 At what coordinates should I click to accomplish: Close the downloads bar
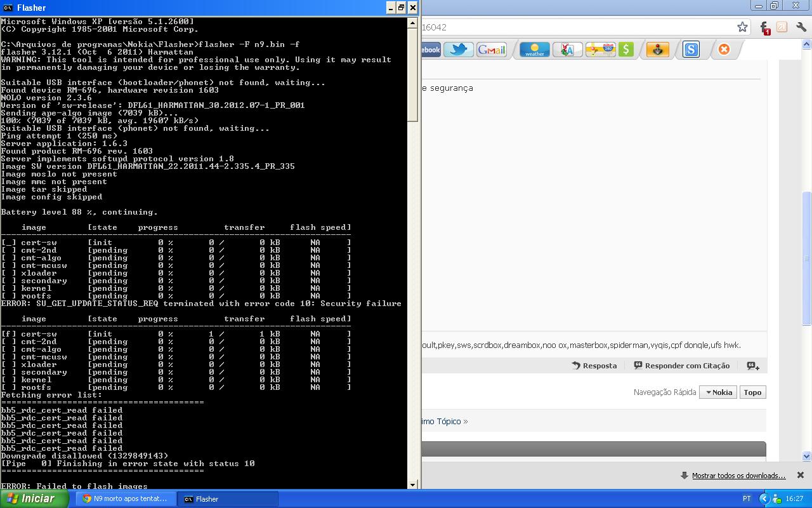coord(801,475)
